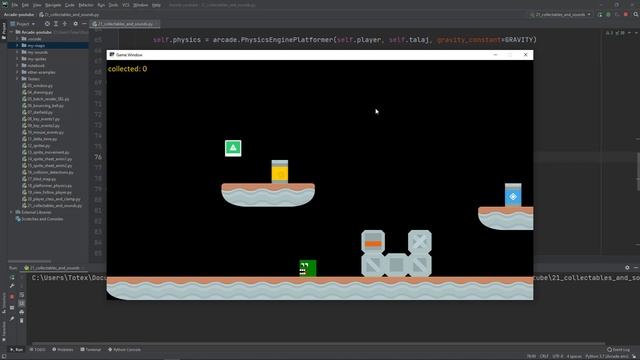This screenshot has width=640, height=360.
Task: Click the red Stop icon in top toolbar
Action: pos(626,15)
